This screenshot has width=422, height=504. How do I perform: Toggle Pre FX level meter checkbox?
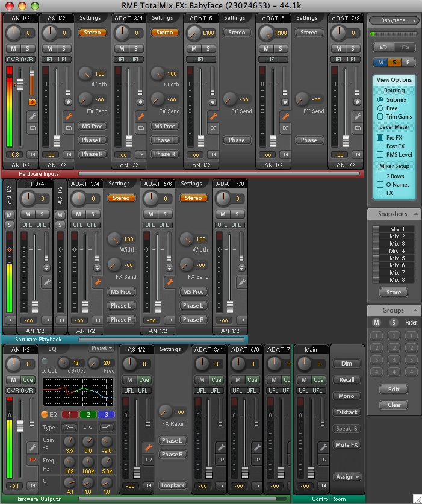click(380, 137)
